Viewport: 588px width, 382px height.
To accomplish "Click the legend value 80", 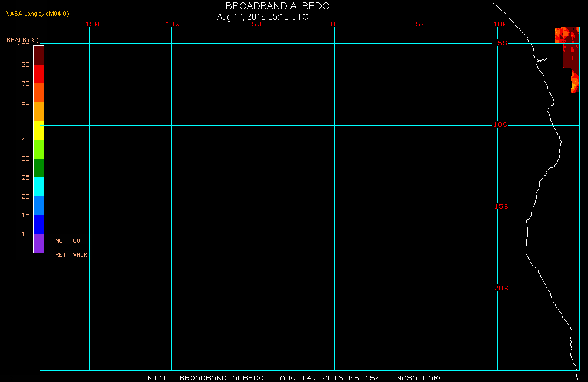I will coord(25,65).
